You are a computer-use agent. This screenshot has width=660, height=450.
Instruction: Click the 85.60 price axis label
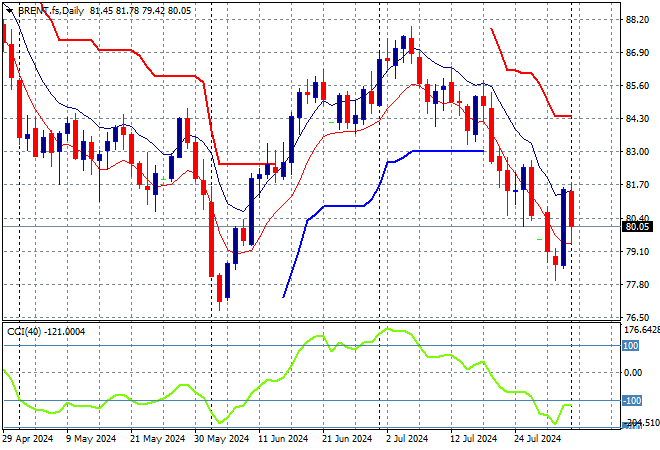point(637,85)
